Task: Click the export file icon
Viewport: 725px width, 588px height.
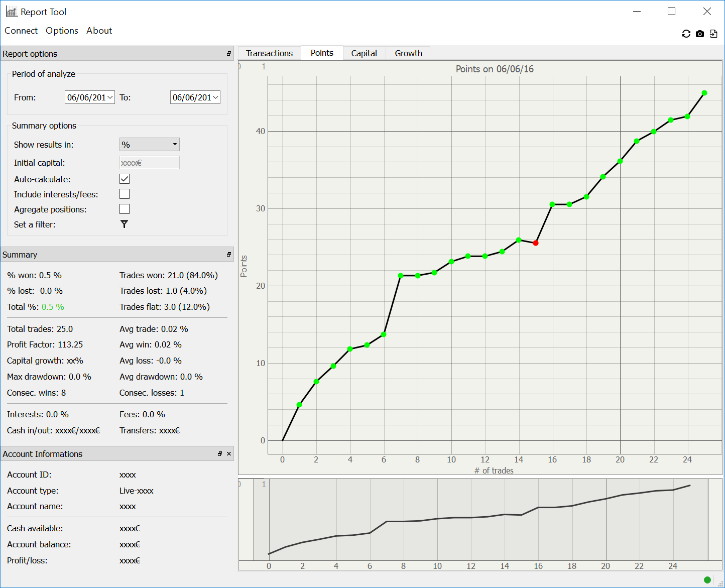Action: (713, 34)
